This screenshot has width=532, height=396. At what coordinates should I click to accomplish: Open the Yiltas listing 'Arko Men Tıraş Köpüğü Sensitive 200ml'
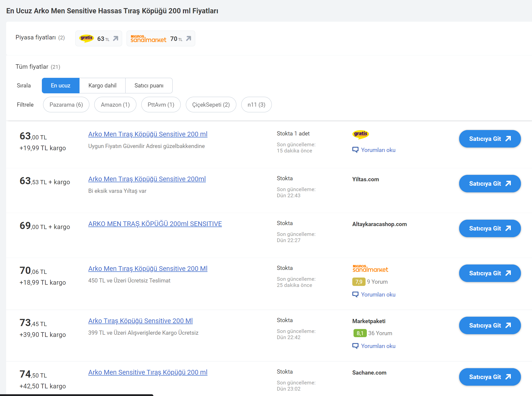tap(147, 179)
